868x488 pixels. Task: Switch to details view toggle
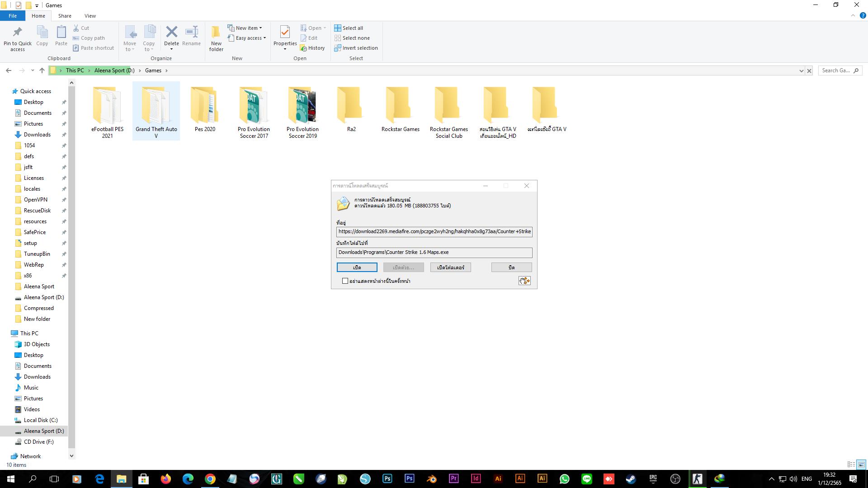(851, 465)
